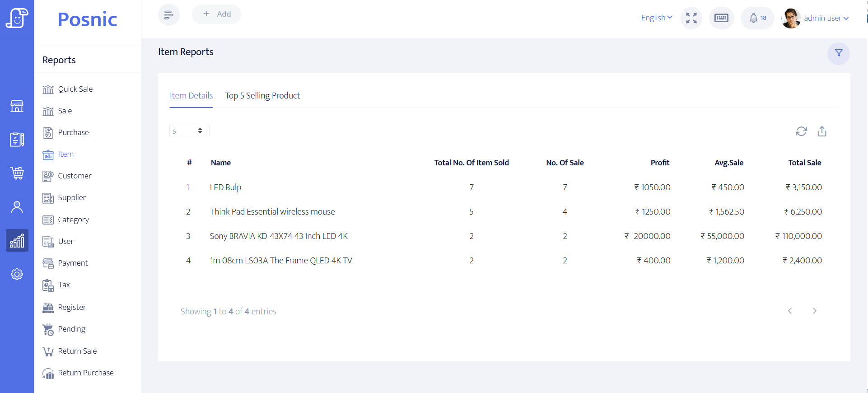Screen dimensions: 868x393
Task: Collapse sidebar using hamburger menu icon
Action: coord(168,15)
